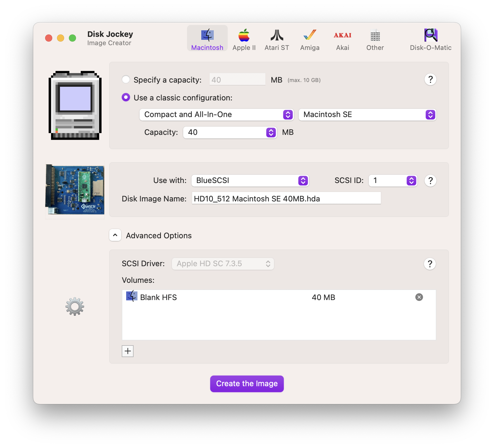Click the Blank HFS Finder icon

coord(132,296)
